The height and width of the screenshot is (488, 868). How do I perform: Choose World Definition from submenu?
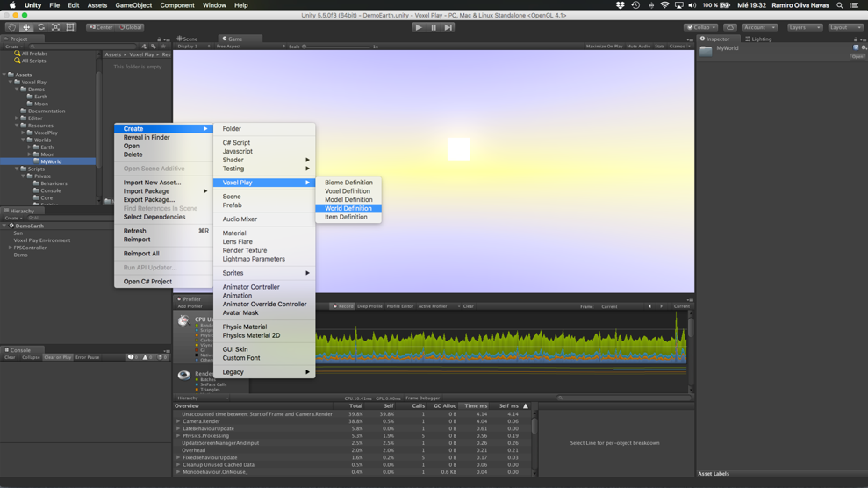pyautogui.click(x=348, y=208)
